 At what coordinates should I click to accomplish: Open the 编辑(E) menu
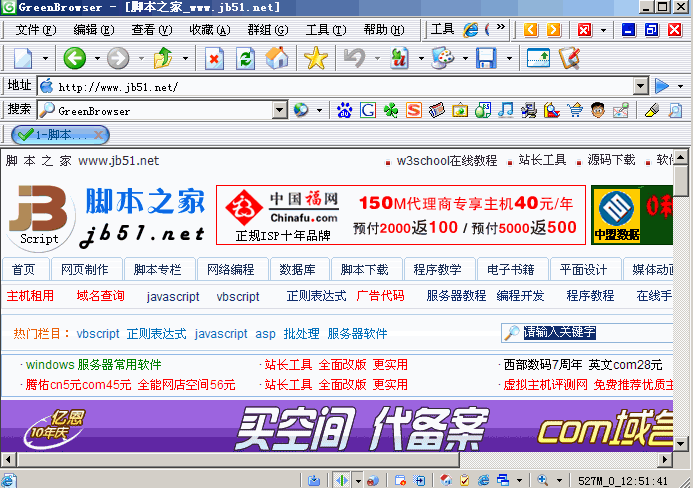coord(94,30)
